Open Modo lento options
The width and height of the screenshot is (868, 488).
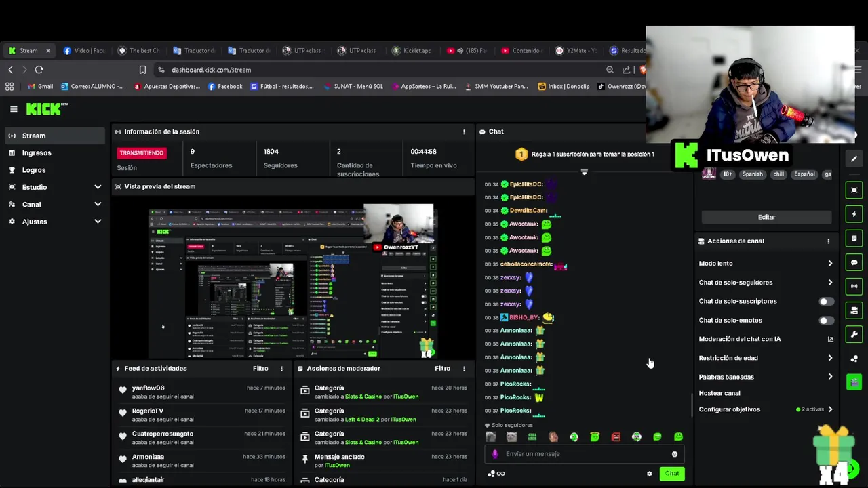pyautogui.click(x=766, y=264)
